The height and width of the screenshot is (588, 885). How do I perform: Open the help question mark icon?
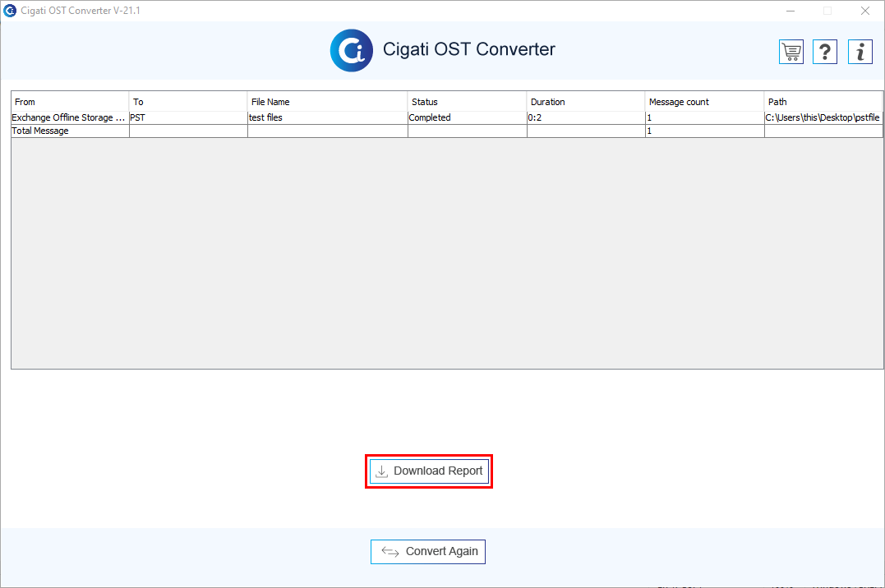tap(825, 52)
